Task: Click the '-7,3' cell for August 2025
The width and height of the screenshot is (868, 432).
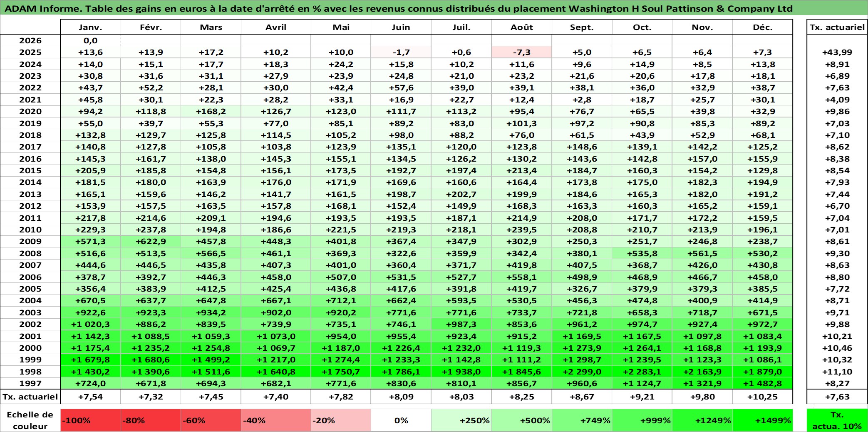Action: 522,52
